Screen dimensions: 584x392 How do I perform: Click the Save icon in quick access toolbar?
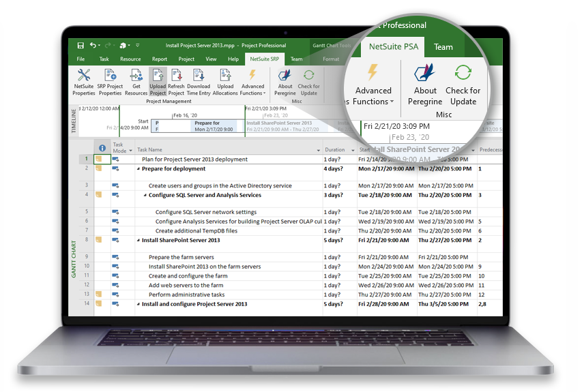(81, 46)
